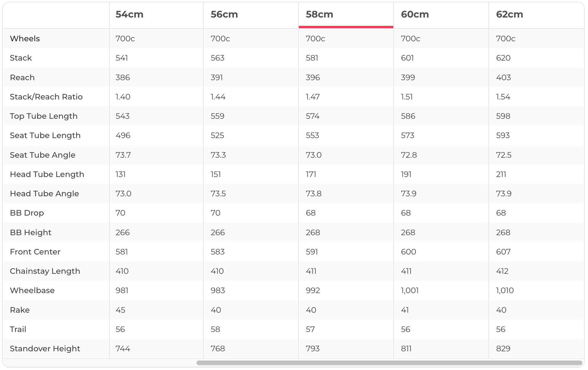Click the BB Drop row label
Image resolution: width=588 pixels, height=370 pixels.
[x=27, y=213]
